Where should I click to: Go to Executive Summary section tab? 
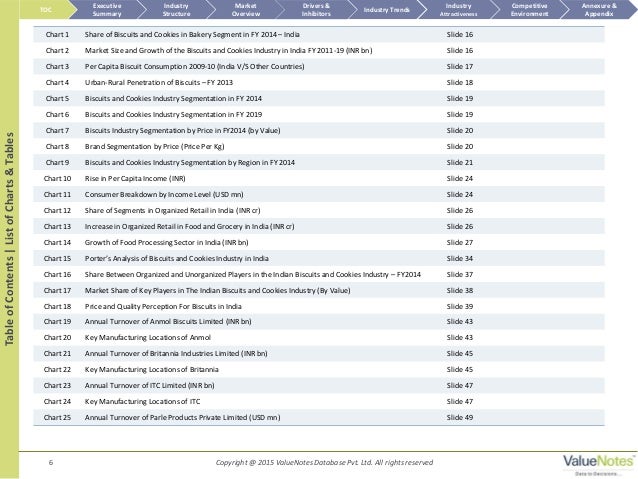[x=107, y=9]
